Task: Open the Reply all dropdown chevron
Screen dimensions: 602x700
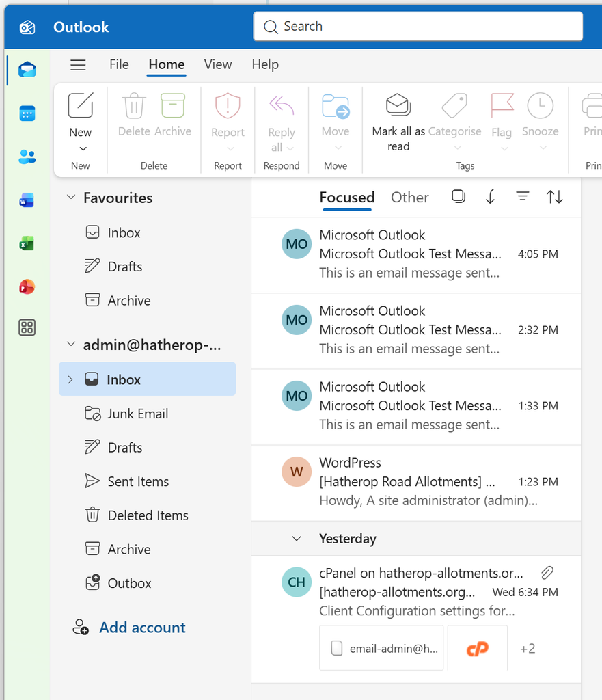Action: pos(290,148)
